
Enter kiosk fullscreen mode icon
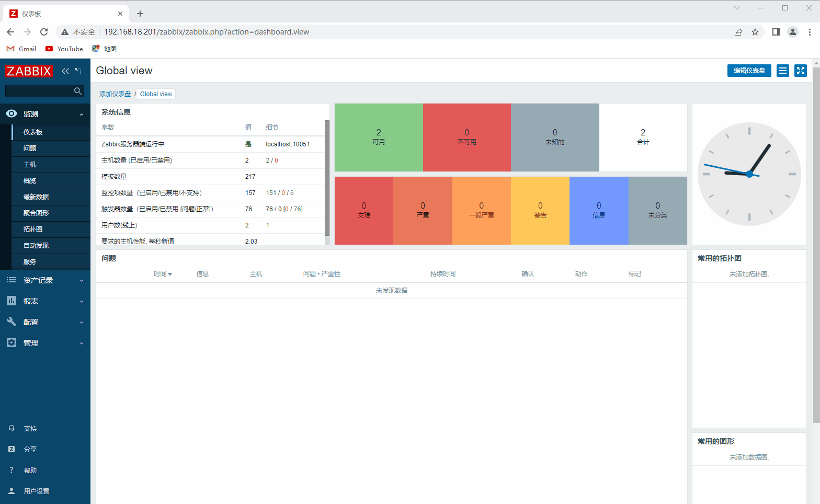(x=800, y=71)
